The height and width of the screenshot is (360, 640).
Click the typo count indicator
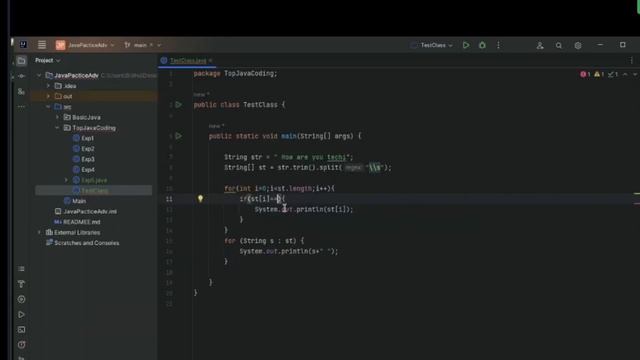[613, 74]
